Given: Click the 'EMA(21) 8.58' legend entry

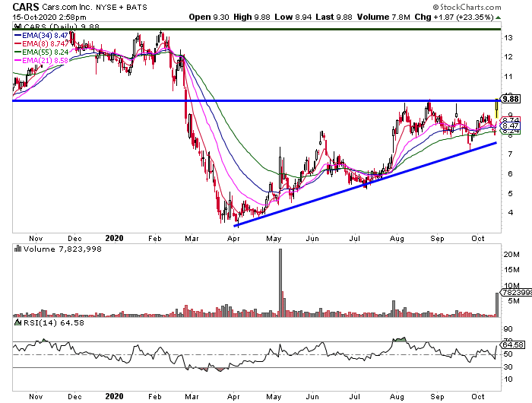Looking at the screenshot, I should coord(41,60).
